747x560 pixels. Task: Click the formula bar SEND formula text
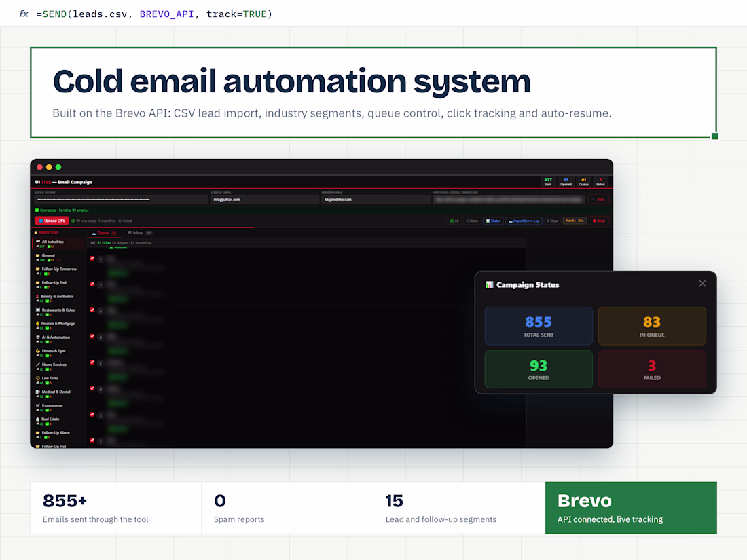click(x=154, y=14)
